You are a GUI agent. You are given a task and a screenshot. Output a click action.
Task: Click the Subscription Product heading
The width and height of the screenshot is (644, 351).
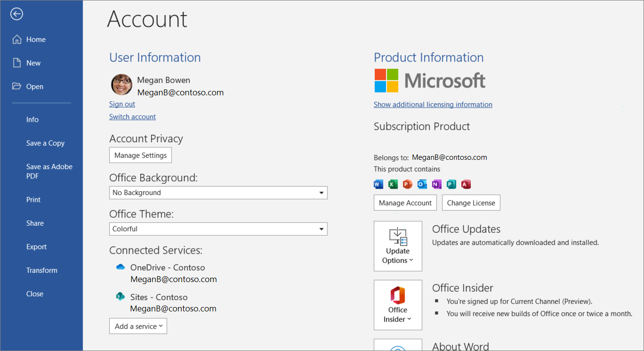tap(422, 127)
